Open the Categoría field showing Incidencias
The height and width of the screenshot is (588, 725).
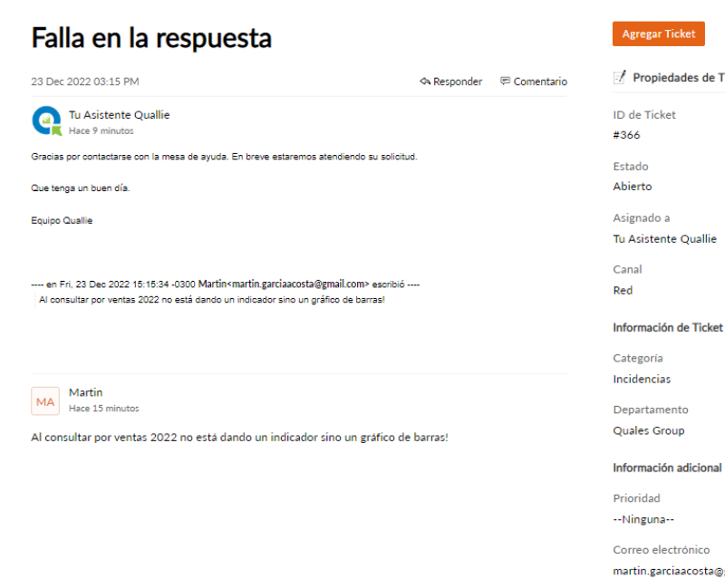coord(642,379)
